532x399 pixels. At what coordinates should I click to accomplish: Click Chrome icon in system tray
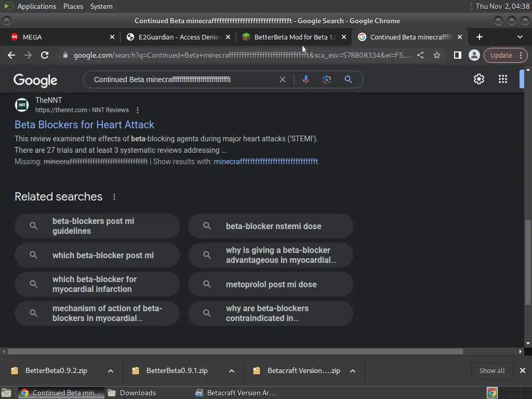[x=492, y=393]
